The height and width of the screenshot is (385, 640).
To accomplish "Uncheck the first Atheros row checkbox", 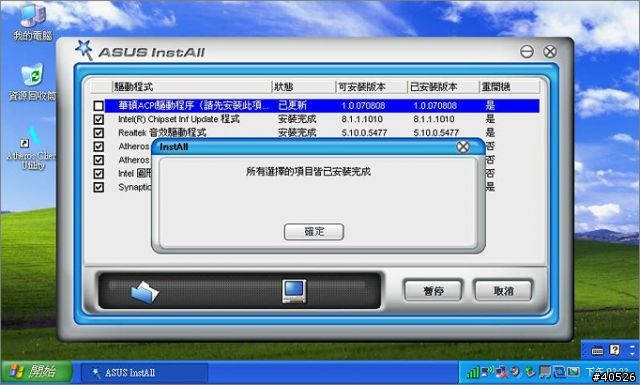I will coord(98,146).
